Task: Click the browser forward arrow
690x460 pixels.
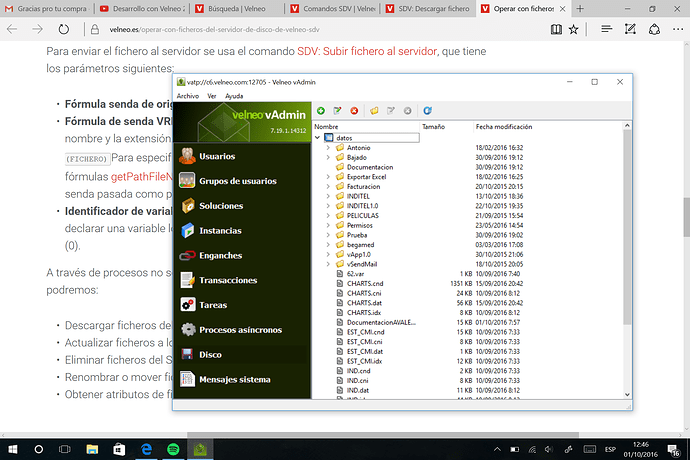Action: tap(38, 29)
